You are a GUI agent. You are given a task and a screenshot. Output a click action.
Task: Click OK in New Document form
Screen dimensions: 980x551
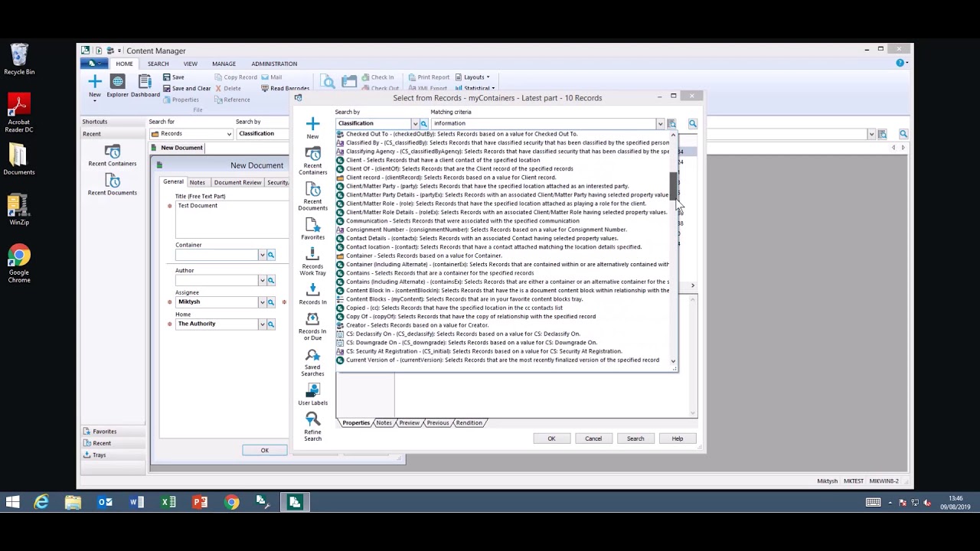(x=264, y=450)
